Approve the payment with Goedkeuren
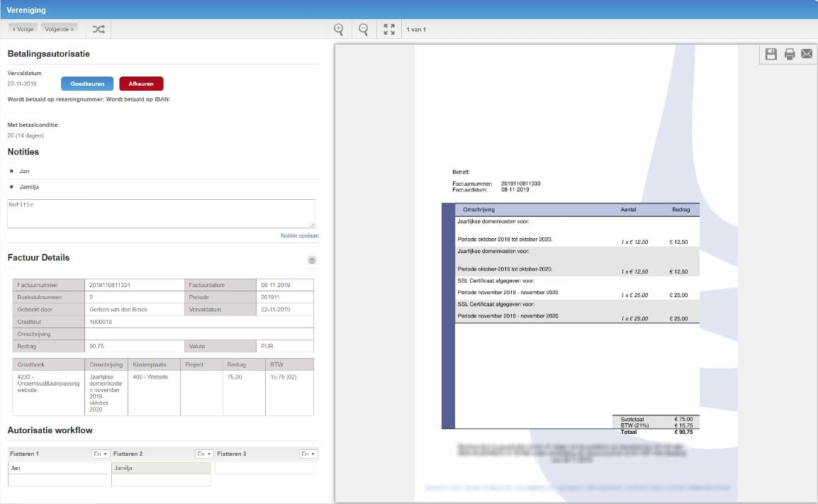 (x=87, y=84)
